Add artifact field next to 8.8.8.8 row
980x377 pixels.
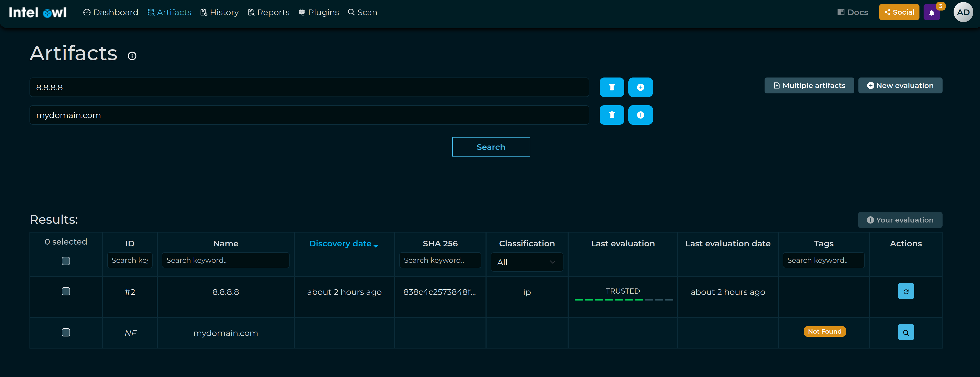coord(641,87)
